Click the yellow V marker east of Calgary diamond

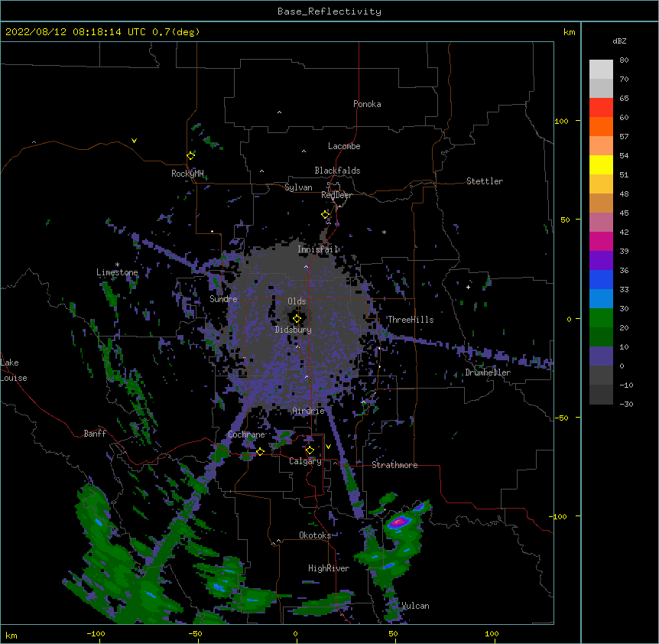[328, 447]
